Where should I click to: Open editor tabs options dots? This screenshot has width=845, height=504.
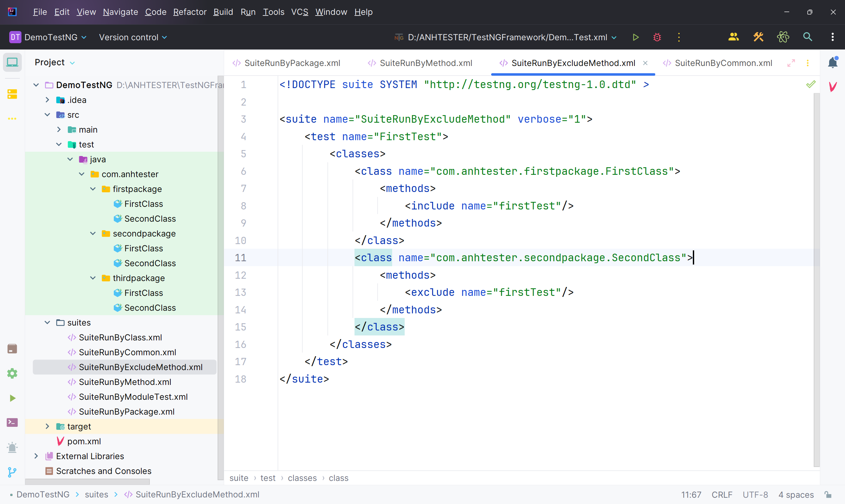click(x=808, y=63)
